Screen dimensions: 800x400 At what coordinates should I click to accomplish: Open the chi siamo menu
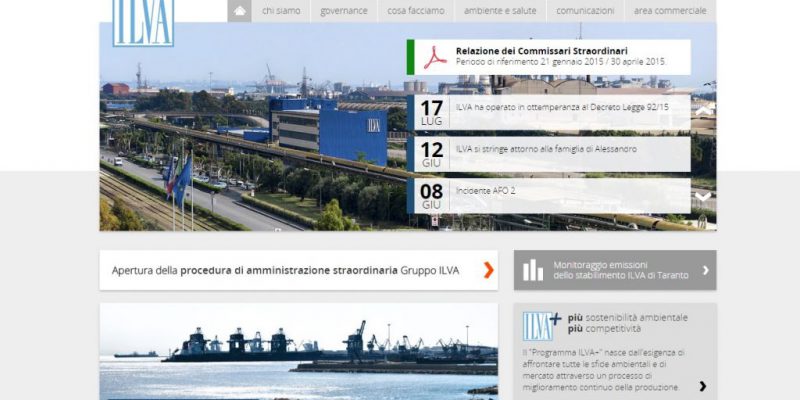tap(281, 11)
